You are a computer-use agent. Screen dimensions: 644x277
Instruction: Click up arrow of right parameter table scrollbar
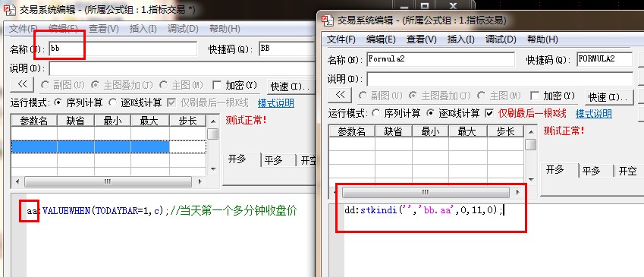pyautogui.click(x=531, y=131)
